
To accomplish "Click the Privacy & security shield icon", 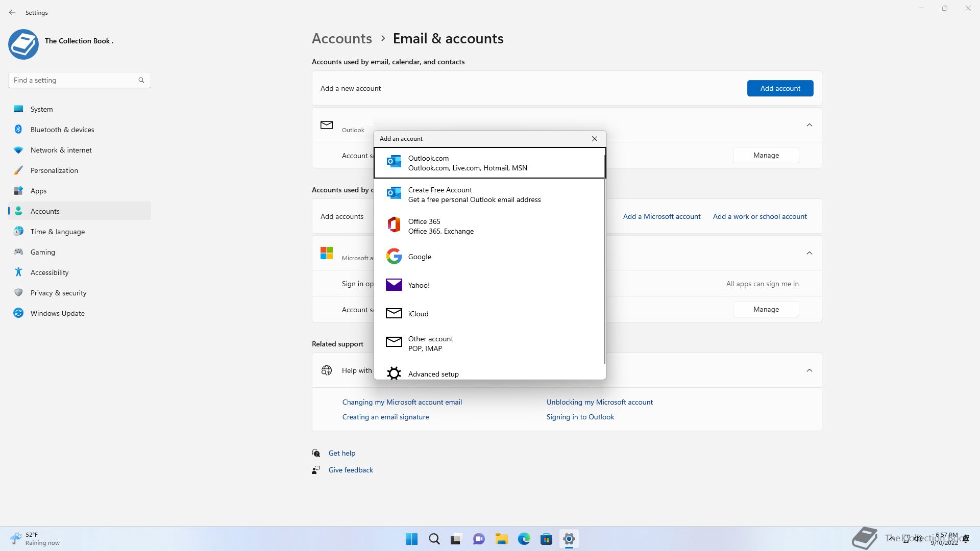I will (18, 292).
